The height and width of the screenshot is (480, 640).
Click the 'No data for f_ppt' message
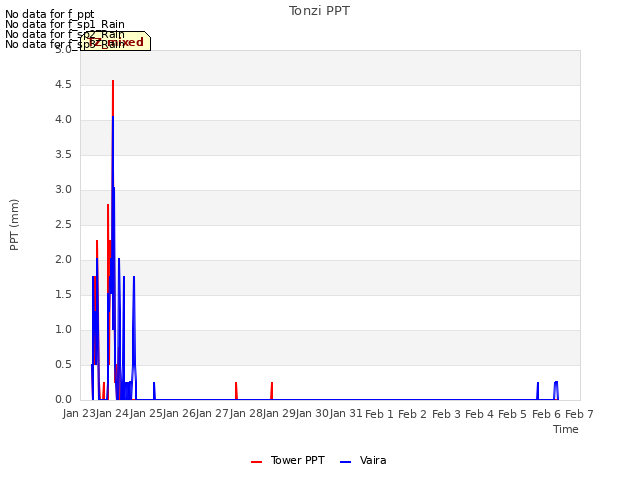point(50,14)
